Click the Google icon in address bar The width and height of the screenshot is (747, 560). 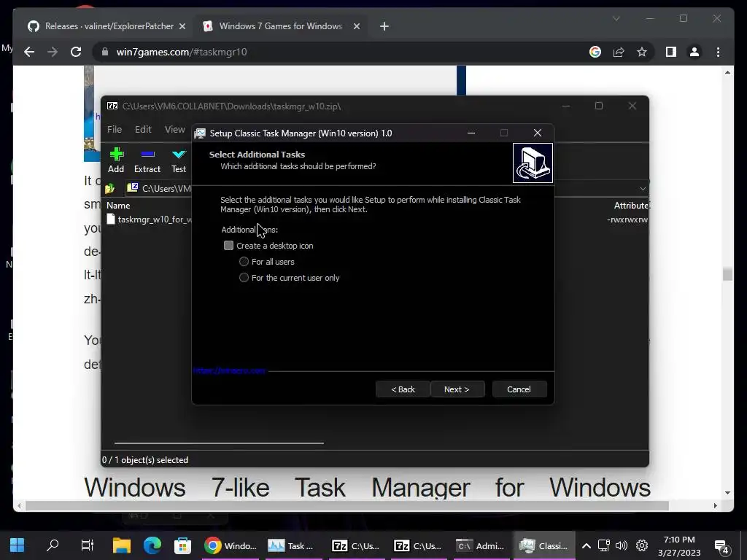595,52
